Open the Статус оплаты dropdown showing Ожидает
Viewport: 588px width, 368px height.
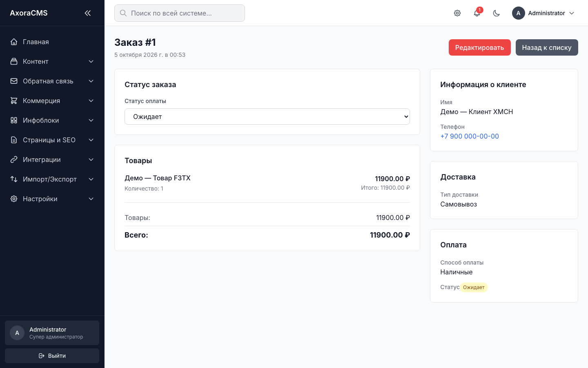pyautogui.click(x=267, y=117)
